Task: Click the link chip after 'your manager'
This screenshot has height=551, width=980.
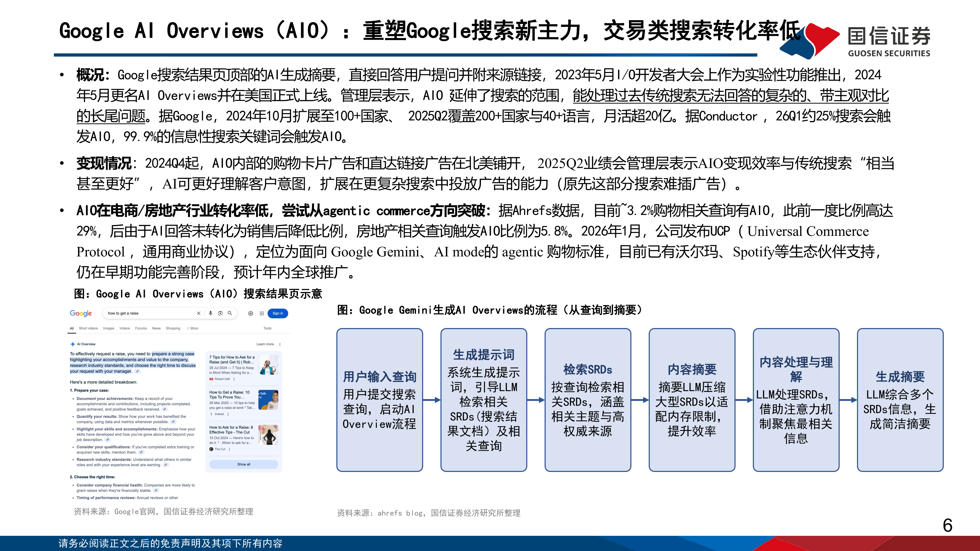Action: coord(137,371)
